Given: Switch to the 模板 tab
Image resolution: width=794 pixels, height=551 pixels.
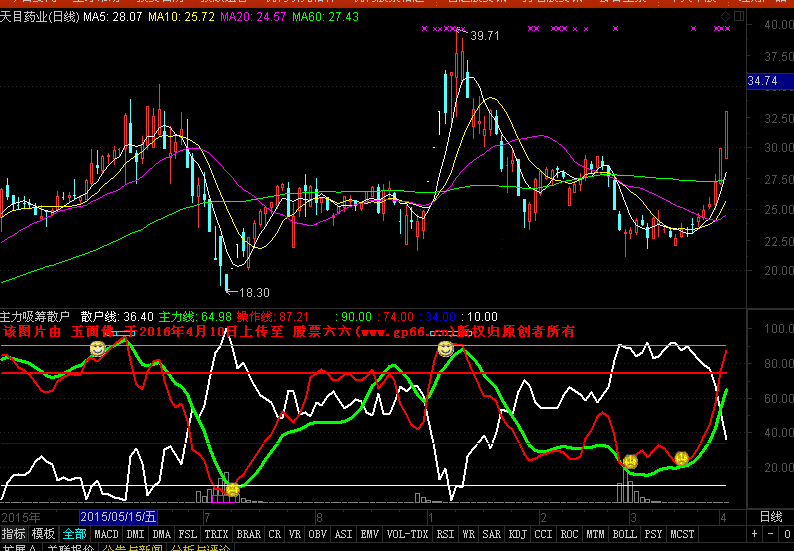Looking at the screenshot, I should tap(44, 534).
